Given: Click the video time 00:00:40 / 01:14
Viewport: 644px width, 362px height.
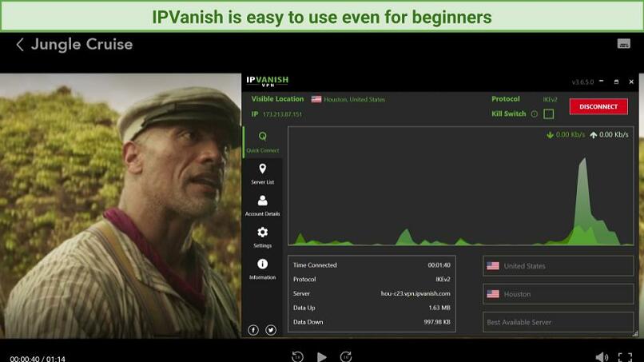Looking at the screenshot, I should (x=38, y=359).
